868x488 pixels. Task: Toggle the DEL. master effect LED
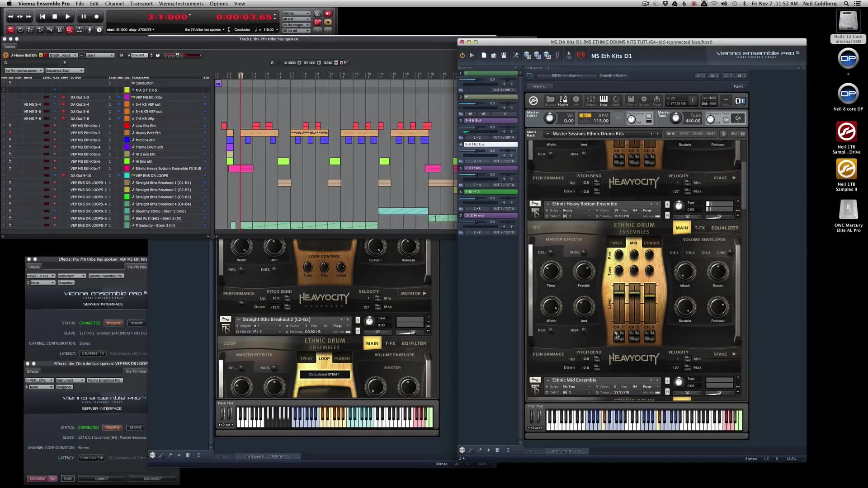tap(551, 252)
